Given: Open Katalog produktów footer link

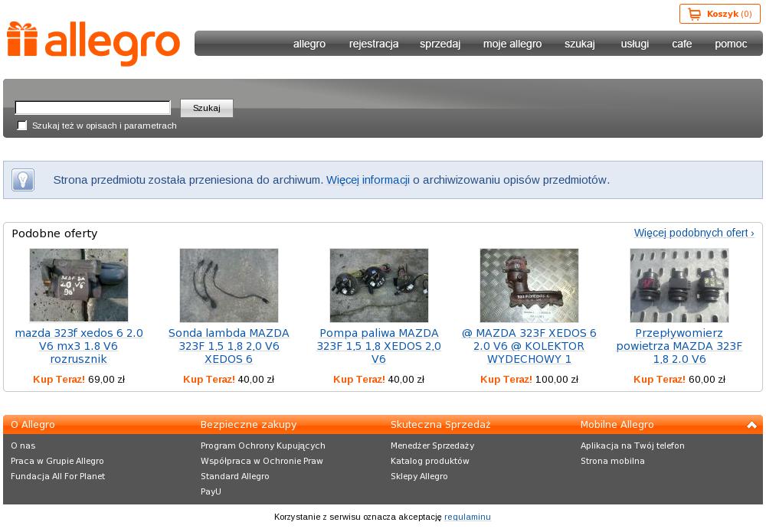Looking at the screenshot, I should tap(430, 461).
